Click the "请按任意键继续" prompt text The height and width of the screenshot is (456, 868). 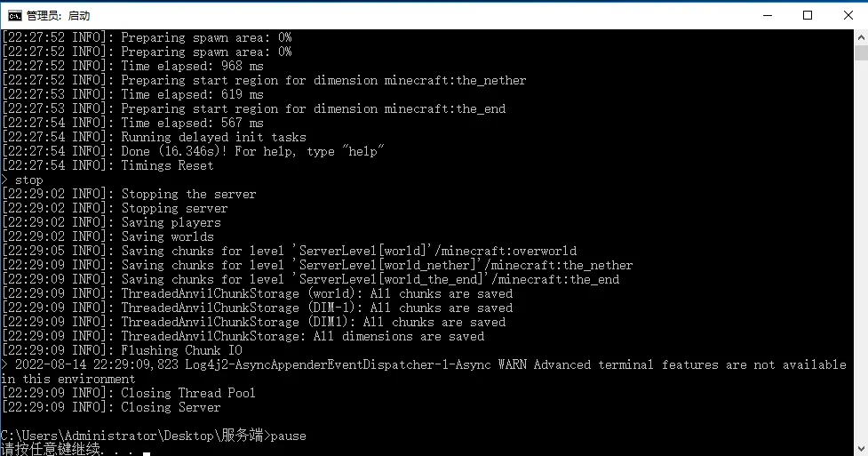click(51, 449)
